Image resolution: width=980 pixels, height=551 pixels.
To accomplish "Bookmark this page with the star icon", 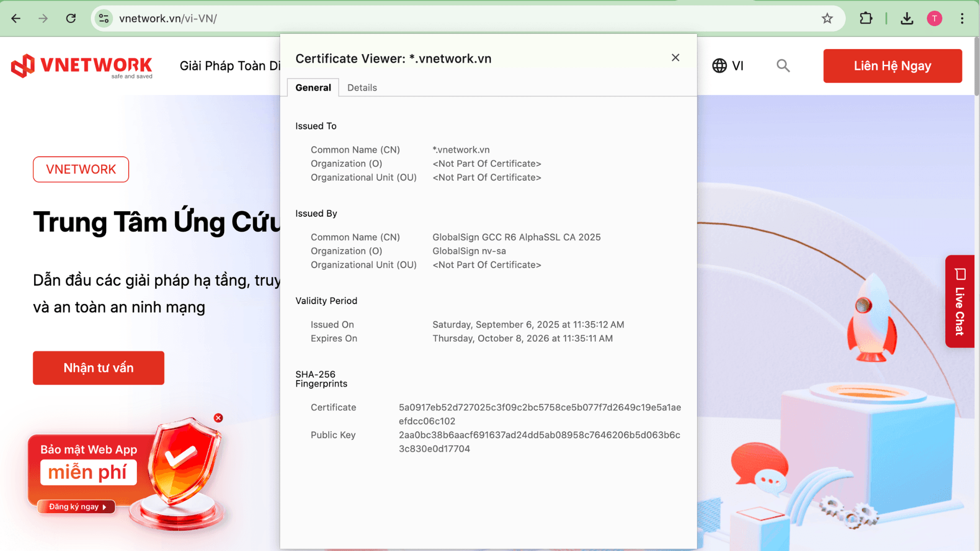I will tap(827, 19).
